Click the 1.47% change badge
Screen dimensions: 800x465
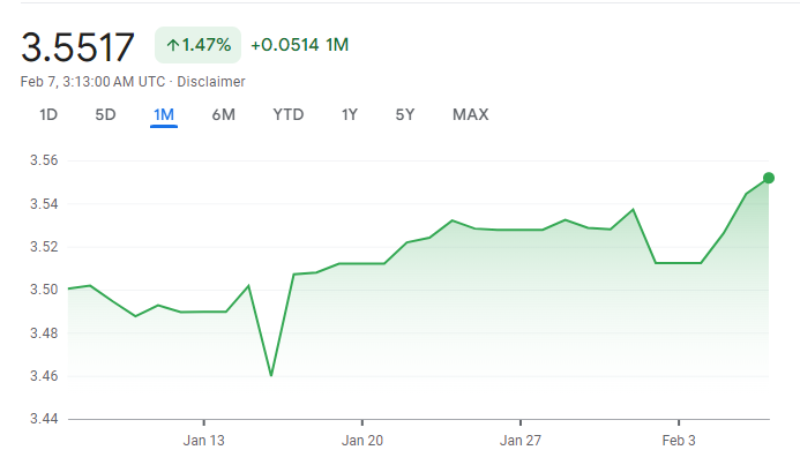click(198, 45)
